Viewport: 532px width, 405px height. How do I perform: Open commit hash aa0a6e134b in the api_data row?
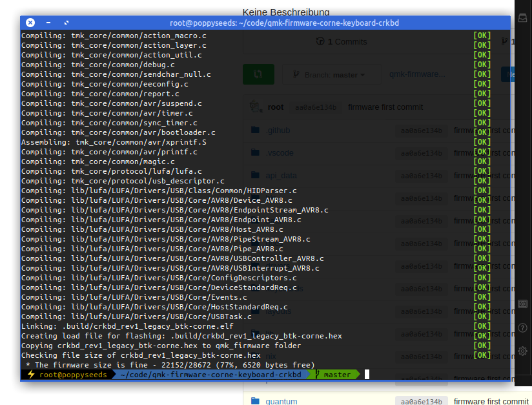[422, 176]
